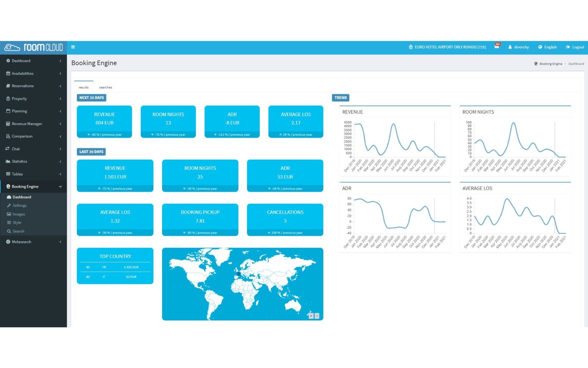Expand the Comparison sidebar chevron
588x368 pixels.
point(60,137)
